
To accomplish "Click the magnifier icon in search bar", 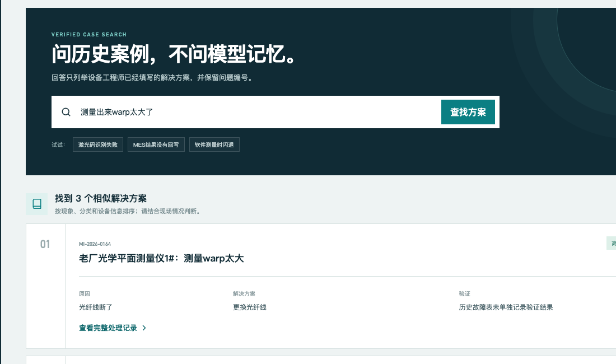I will point(66,112).
